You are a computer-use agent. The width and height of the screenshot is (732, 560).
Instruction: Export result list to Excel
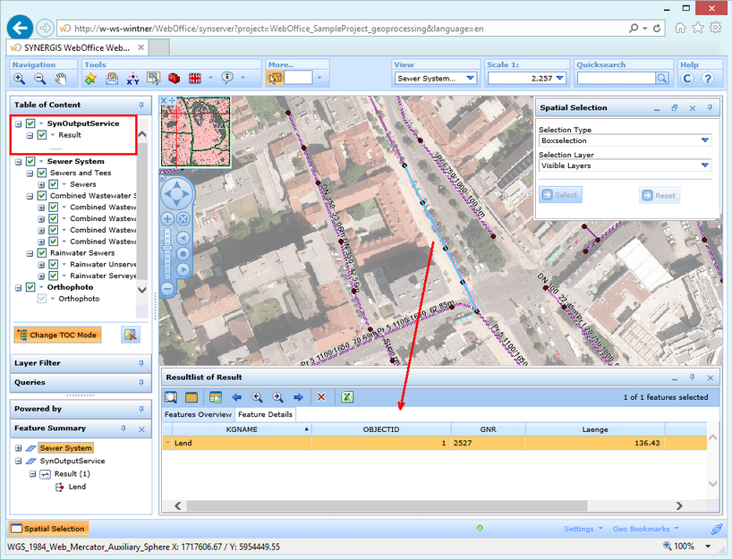(x=346, y=397)
